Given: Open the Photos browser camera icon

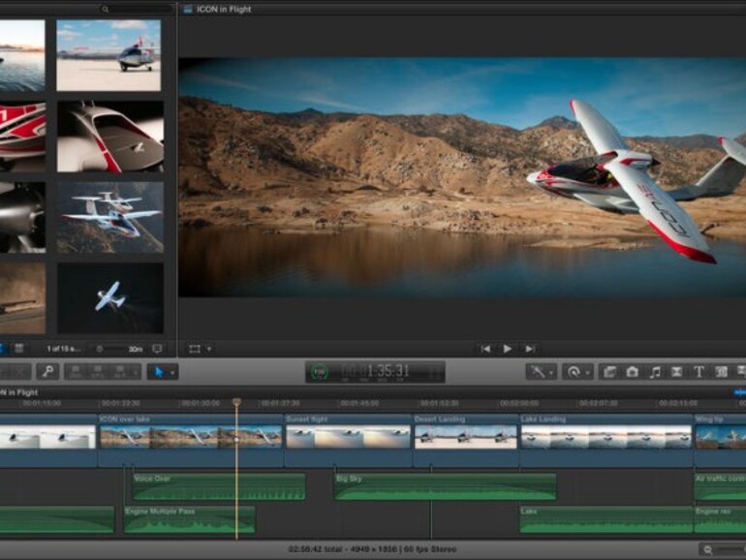Looking at the screenshot, I should [x=632, y=372].
